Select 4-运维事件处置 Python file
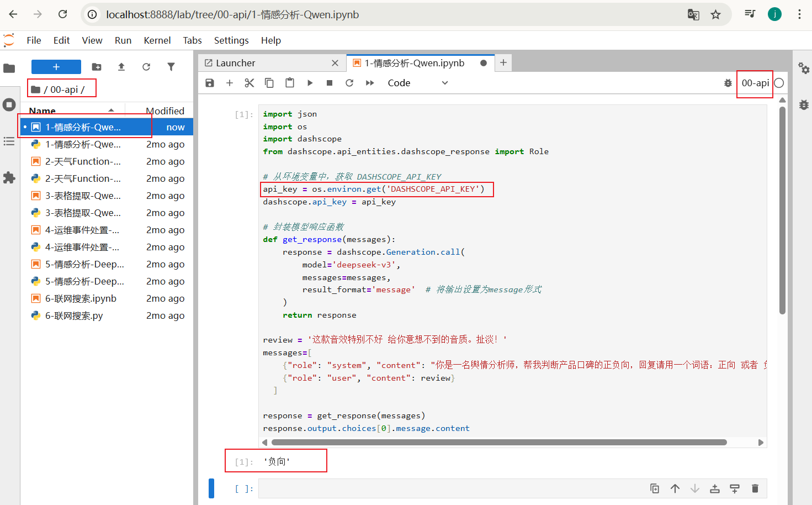This screenshot has height=505, width=812. (x=108, y=247)
